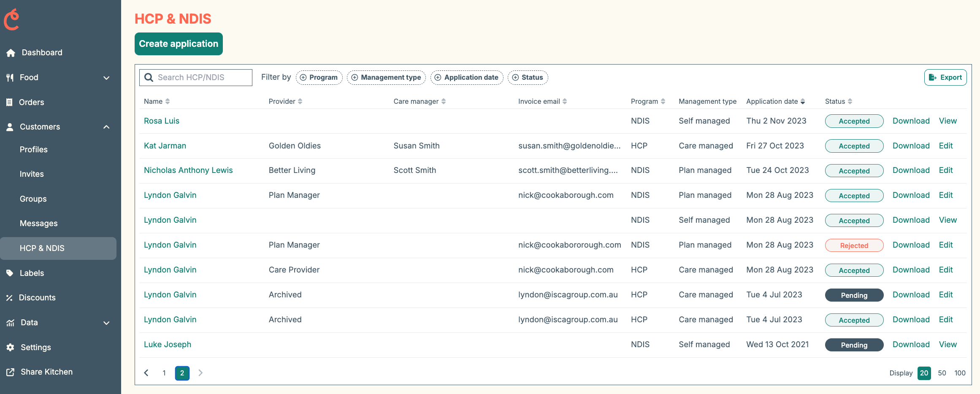Click the Food cutlery icon
The width and height of the screenshot is (980, 394).
point(10,78)
